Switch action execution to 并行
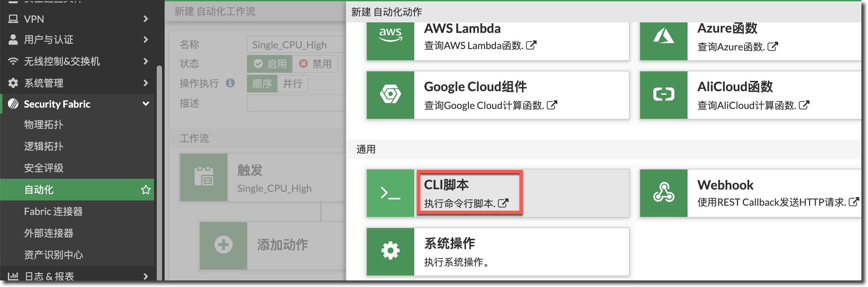The height and width of the screenshot is (287, 868). [292, 84]
